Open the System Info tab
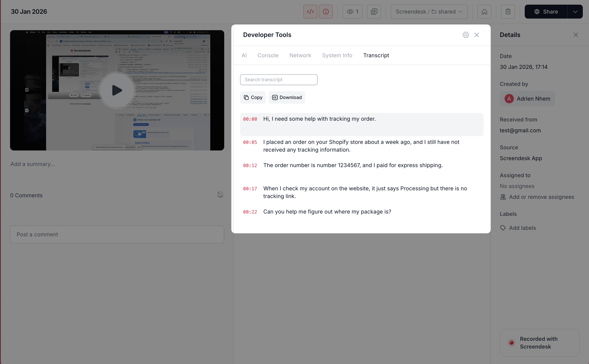The height and width of the screenshot is (364, 589). tap(337, 55)
